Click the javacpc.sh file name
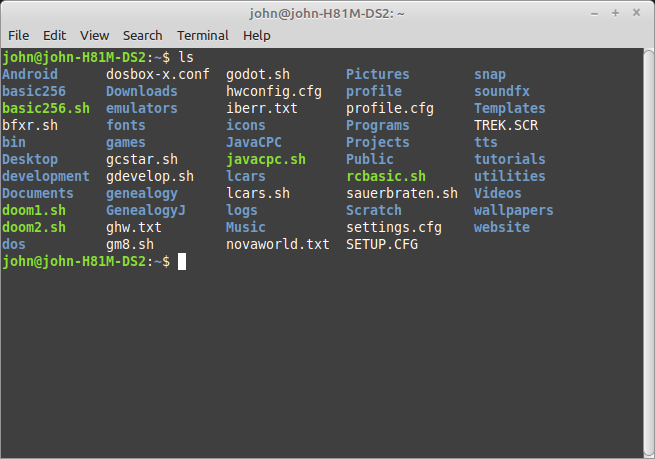 tap(265, 159)
